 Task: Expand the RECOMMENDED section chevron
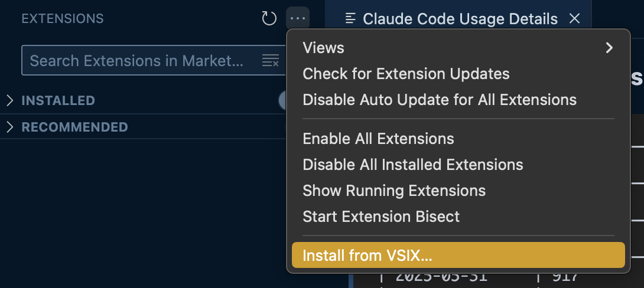(9, 127)
